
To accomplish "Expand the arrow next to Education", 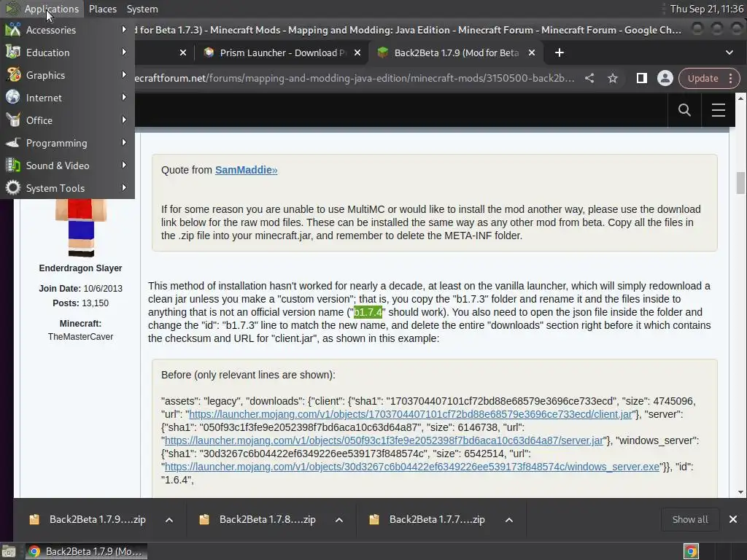I will click(x=124, y=52).
